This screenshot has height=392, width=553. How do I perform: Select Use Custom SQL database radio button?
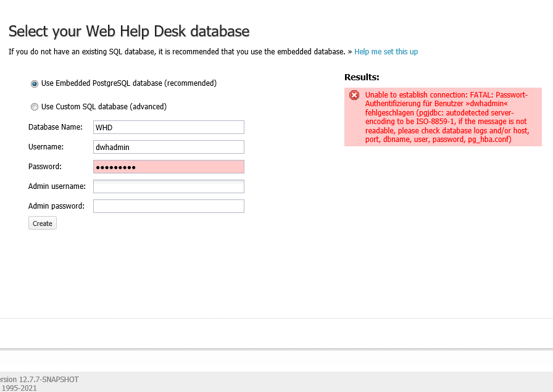tap(35, 107)
